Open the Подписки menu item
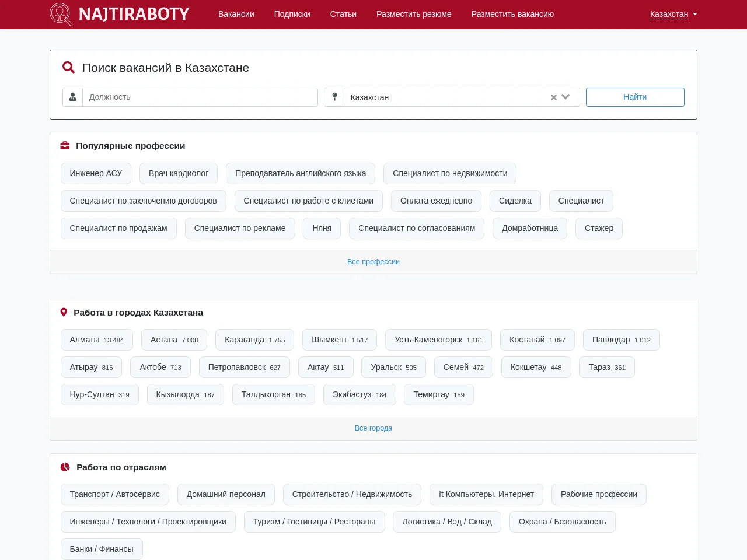 tap(292, 14)
